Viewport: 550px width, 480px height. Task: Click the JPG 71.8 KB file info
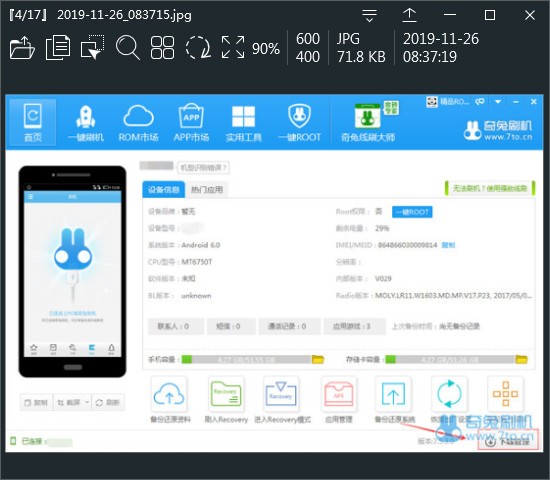coord(361,48)
